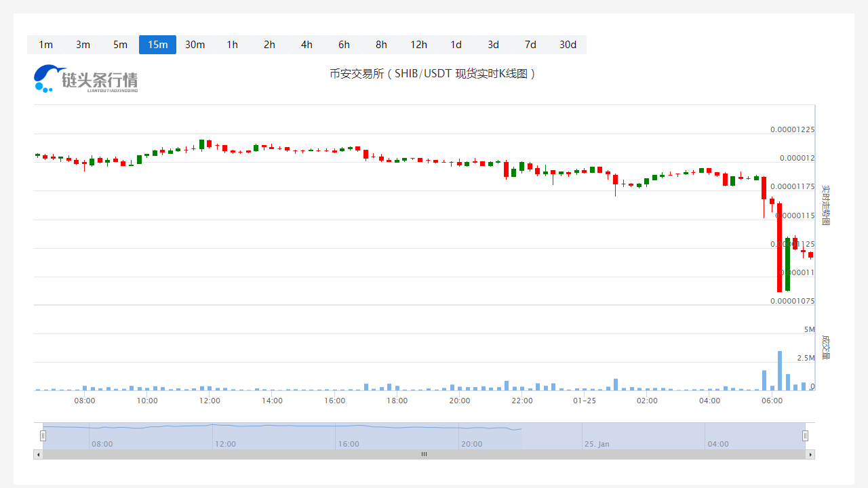The image size is (868, 488).
Task: Click the chart title 币安交易所 SHIB/USDT
Action: click(433, 74)
